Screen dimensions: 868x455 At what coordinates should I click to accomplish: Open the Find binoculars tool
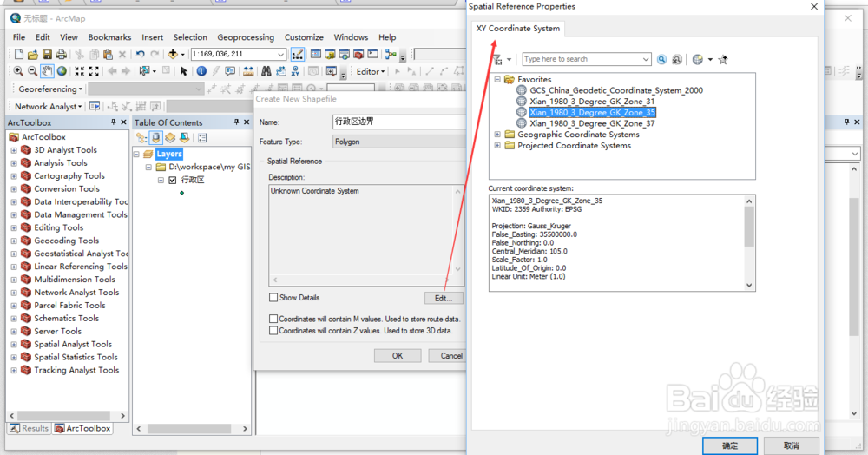[266, 71]
